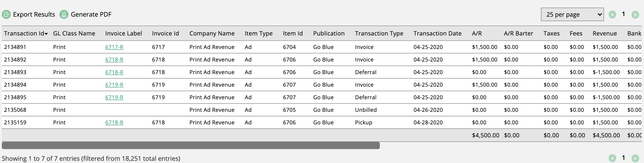644x163 pixels.
Task: Open invoice 6718-R on the Pickup row
Action: tap(114, 122)
